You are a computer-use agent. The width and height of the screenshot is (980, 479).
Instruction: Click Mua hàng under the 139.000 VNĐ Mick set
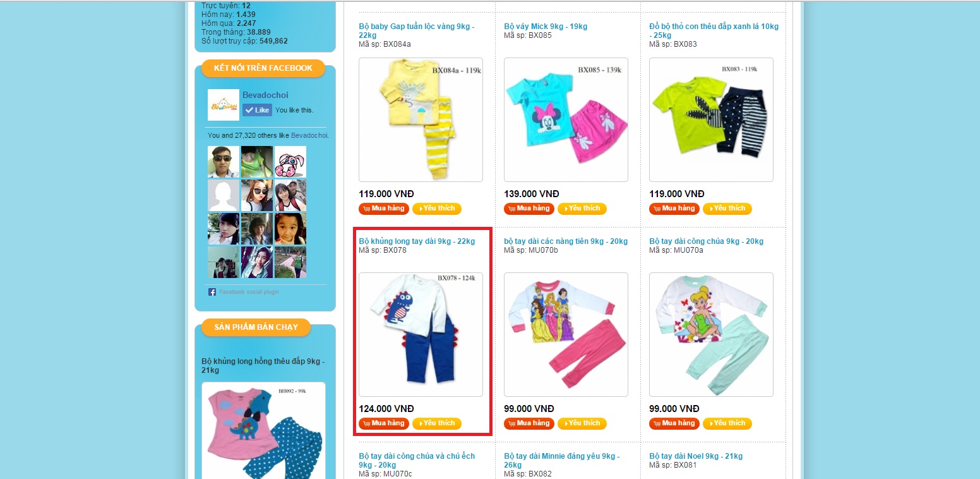529,209
